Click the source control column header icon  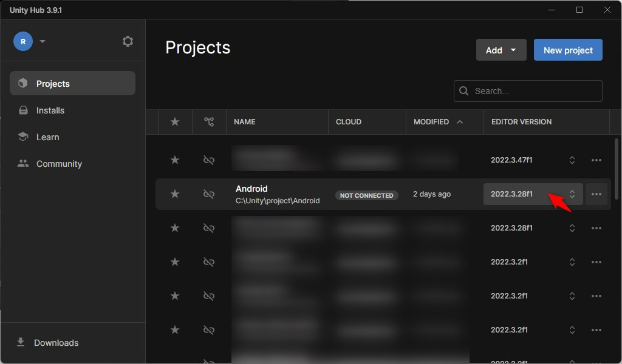209,122
